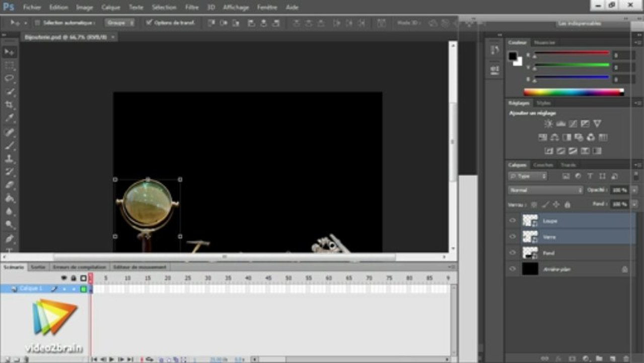Open the Groupe dropdown in options bar
The image size is (644, 363).
(120, 23)
